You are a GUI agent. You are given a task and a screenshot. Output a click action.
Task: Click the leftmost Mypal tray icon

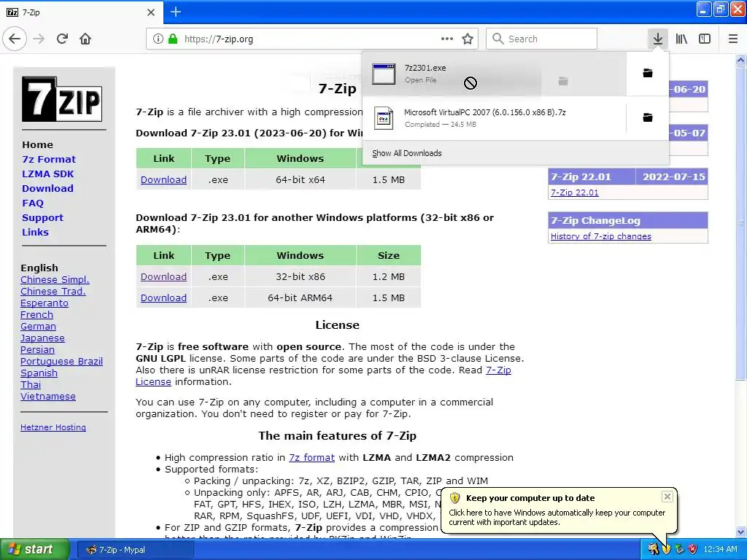653,549
